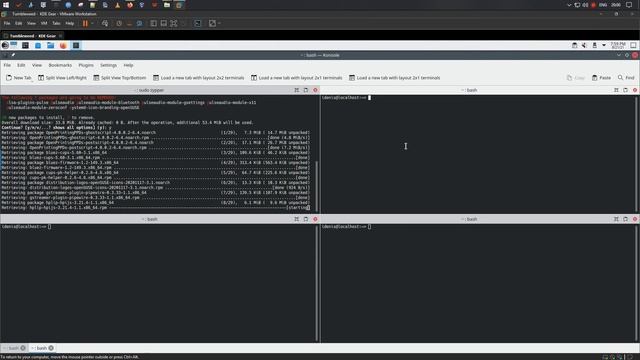Open the Windows Start menu
This screenshot has height=360, width=640.
click(x=6, y=5)
